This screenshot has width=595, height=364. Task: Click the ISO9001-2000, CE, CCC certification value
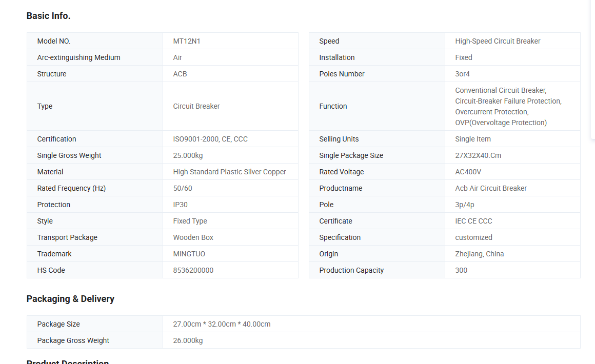(x=210, y=139)
